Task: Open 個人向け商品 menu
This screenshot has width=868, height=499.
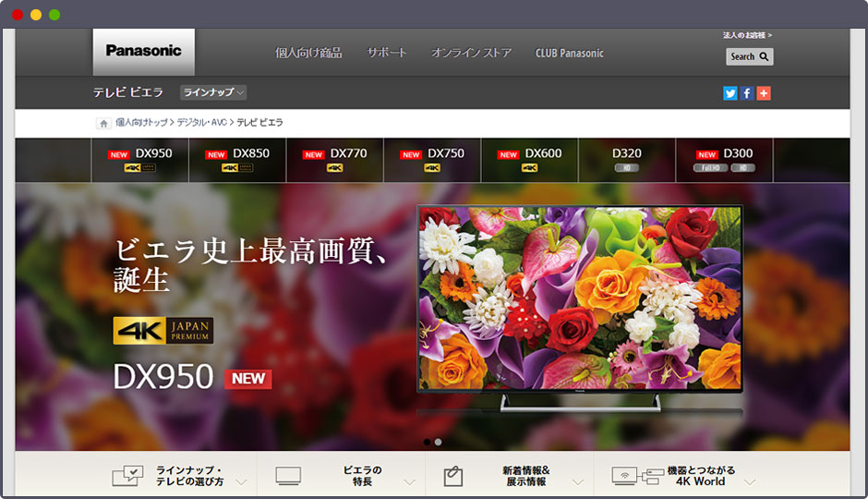Action: click(x=308, y=54)
